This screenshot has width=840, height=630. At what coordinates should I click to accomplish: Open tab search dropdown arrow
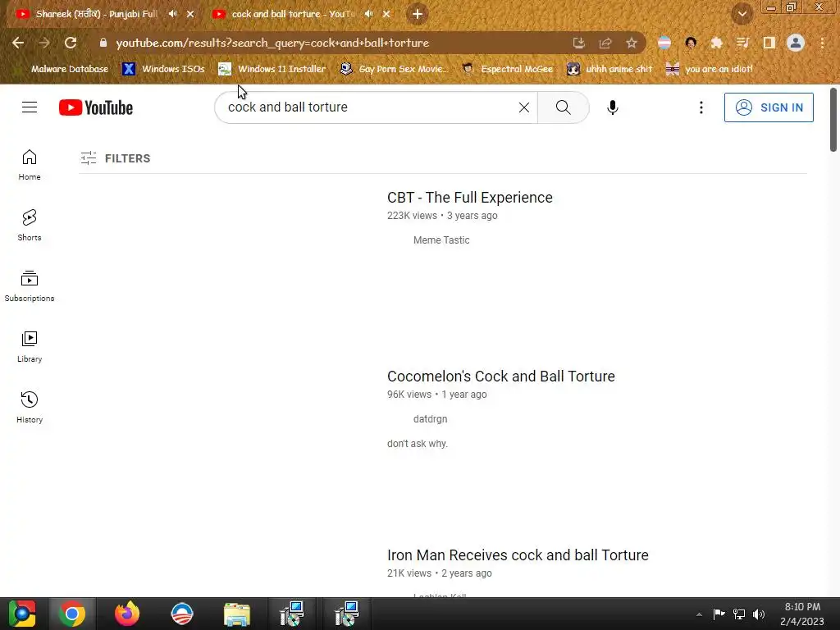click(742, 15)
